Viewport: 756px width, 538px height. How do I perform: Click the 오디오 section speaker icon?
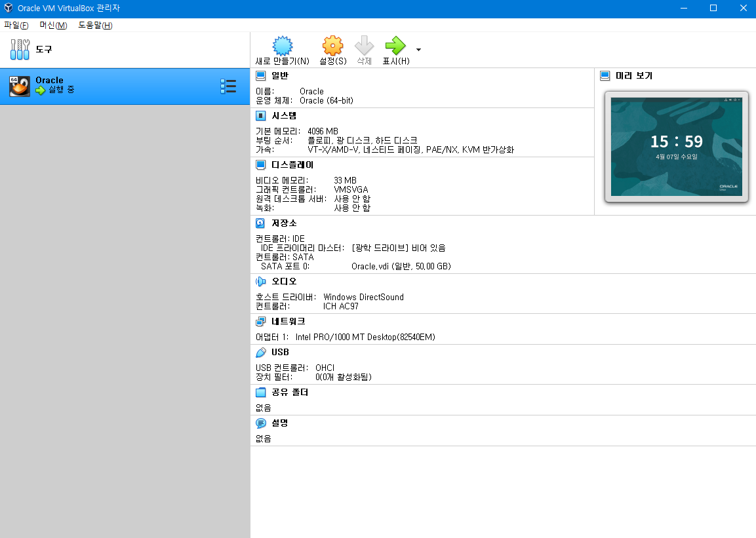(x=261, y=281)
